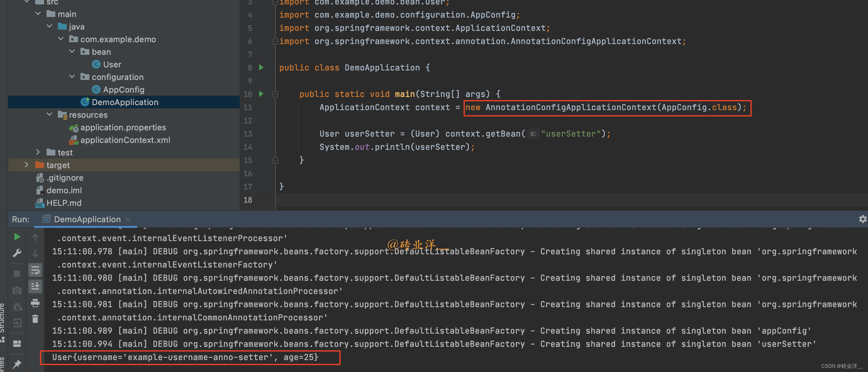Screen dimensions: 868x372
Task: Collapse the bean package
Action: point(72,52)
